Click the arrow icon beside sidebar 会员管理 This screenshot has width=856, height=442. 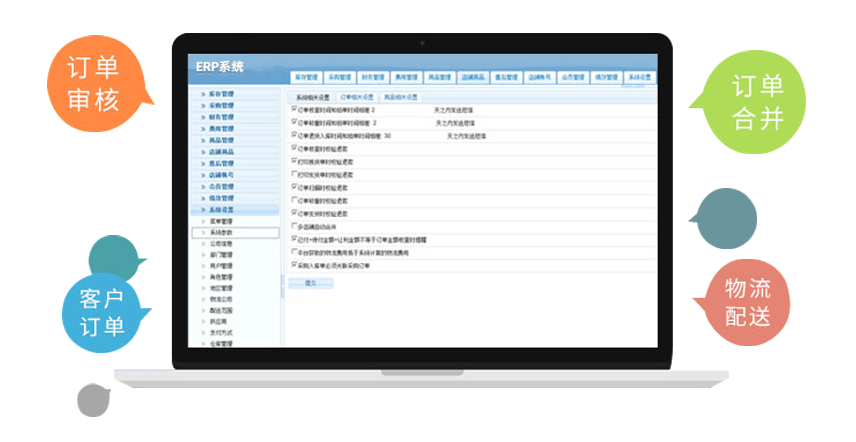[x=203, y=187]
